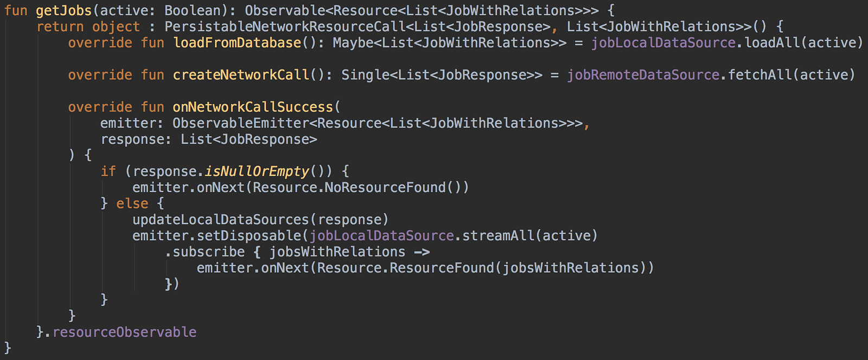Click the loadFromDatabase method name
Viewport: 868px width, 360px height.
[237, 43]
